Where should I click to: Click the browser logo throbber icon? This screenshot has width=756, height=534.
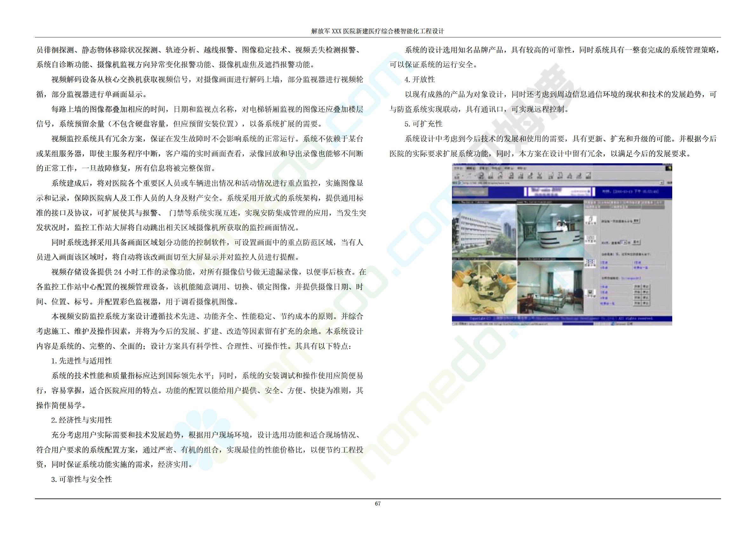pyautogui.click(x=669, y=168)
